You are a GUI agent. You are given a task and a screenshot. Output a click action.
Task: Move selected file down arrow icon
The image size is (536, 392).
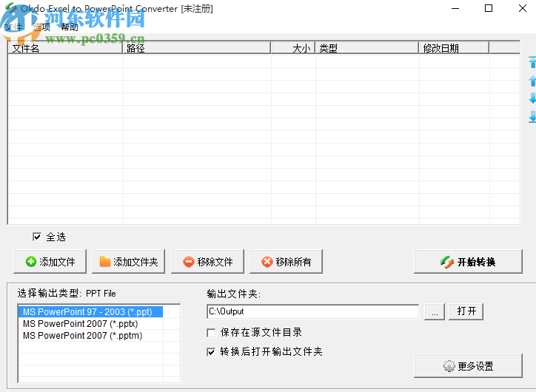(532, 98)
